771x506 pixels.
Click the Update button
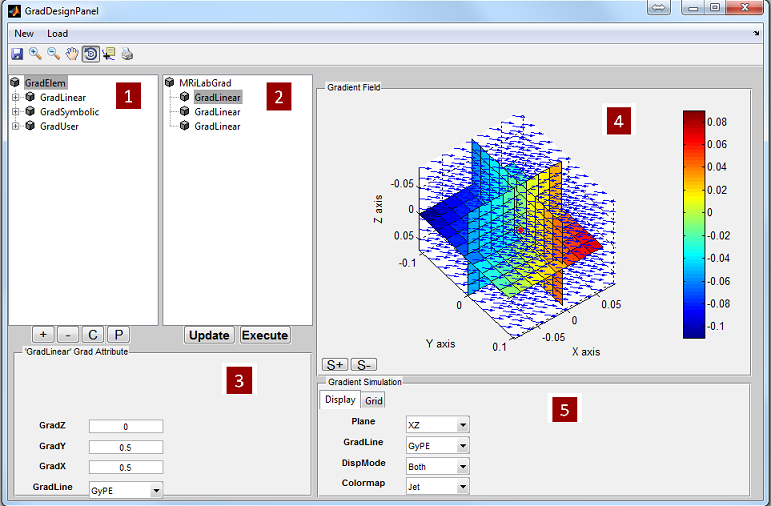coord(209,335)
